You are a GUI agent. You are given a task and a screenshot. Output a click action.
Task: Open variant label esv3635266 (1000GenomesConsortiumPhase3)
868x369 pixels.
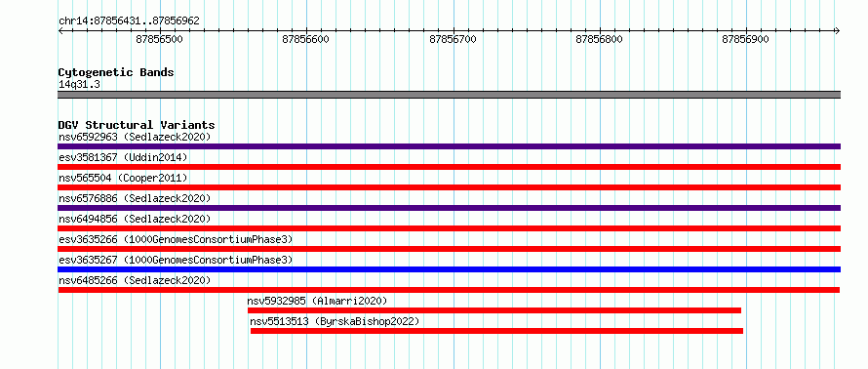click(176, 239)
